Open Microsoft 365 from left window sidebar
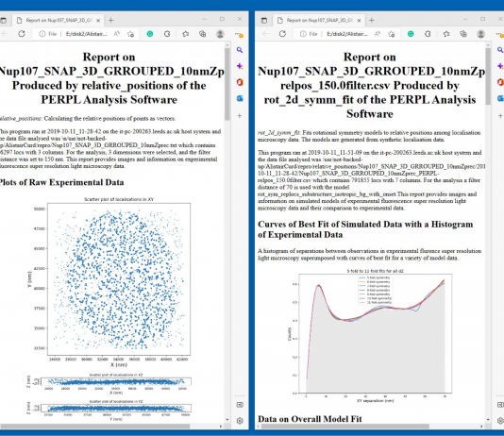Screen dimensions: 504x436 pyautogui.click(x=240, y=82)
